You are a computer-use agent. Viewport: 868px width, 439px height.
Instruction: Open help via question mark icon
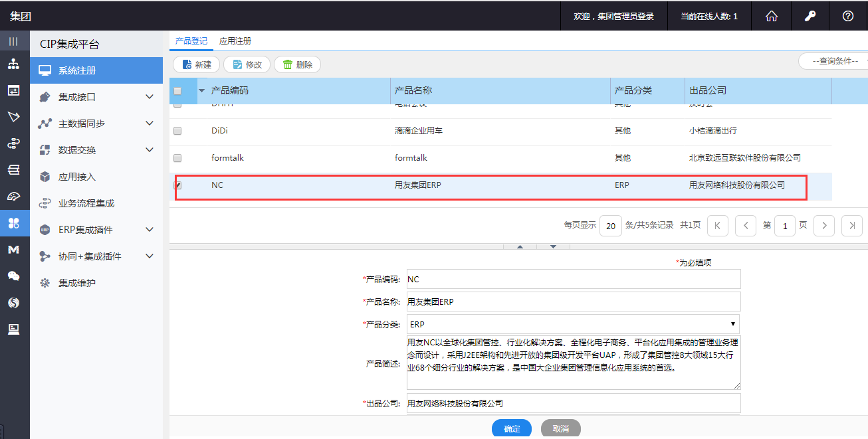click(848, 17)
